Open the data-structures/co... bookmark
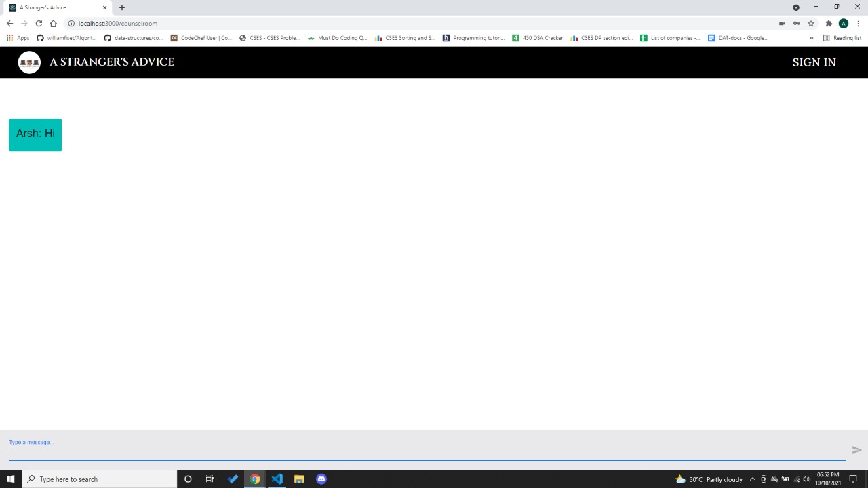The width and height of the screenshot is (868, 488). (x=134, y=38)
